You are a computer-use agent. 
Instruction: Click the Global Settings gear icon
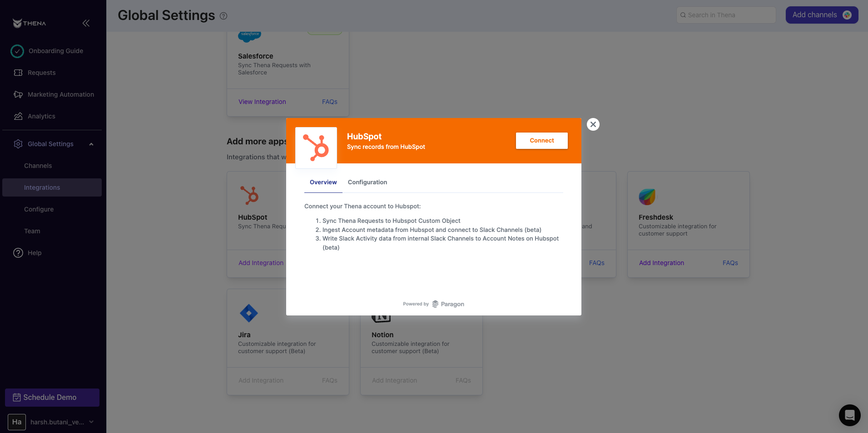[x=18, y=144]
